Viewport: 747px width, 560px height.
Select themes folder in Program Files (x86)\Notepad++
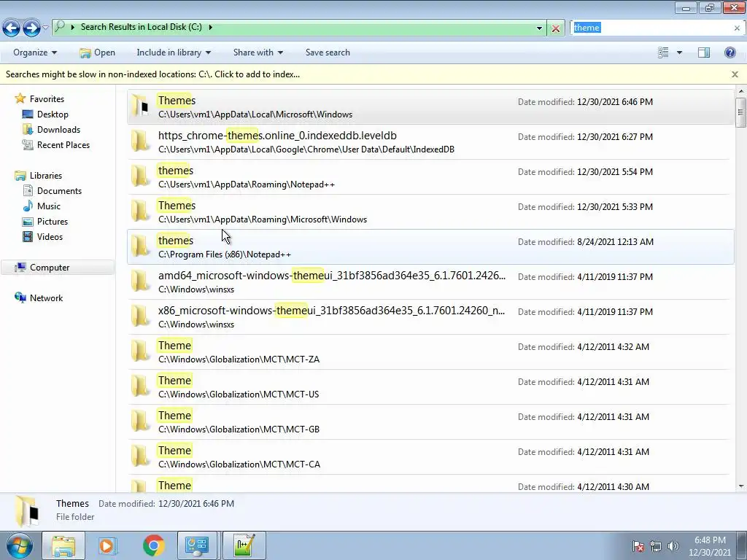(x=430, y=246)
